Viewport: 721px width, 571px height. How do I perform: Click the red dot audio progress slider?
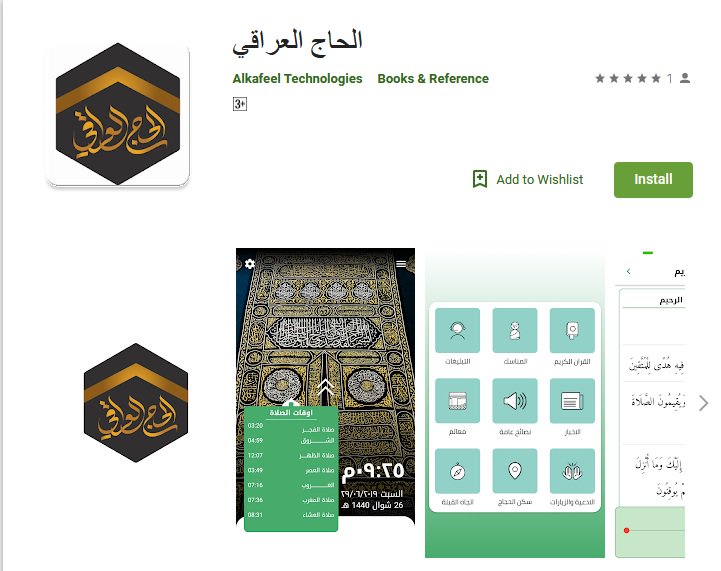(x=626, y=531)
